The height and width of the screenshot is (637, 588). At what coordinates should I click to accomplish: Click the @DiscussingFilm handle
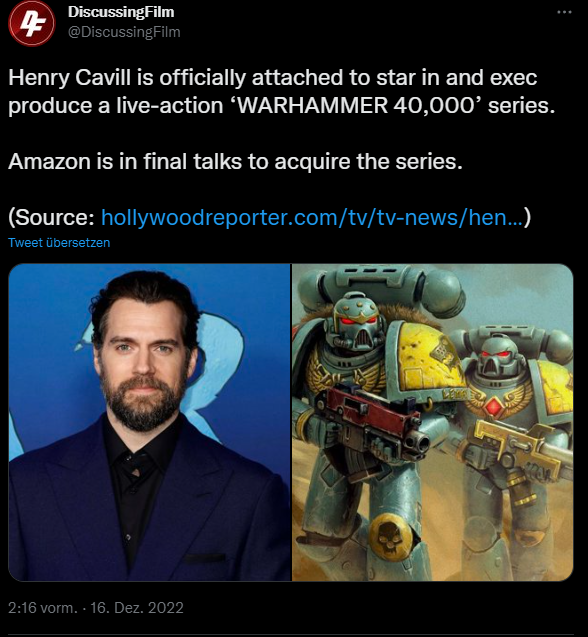tap(124, 32)
